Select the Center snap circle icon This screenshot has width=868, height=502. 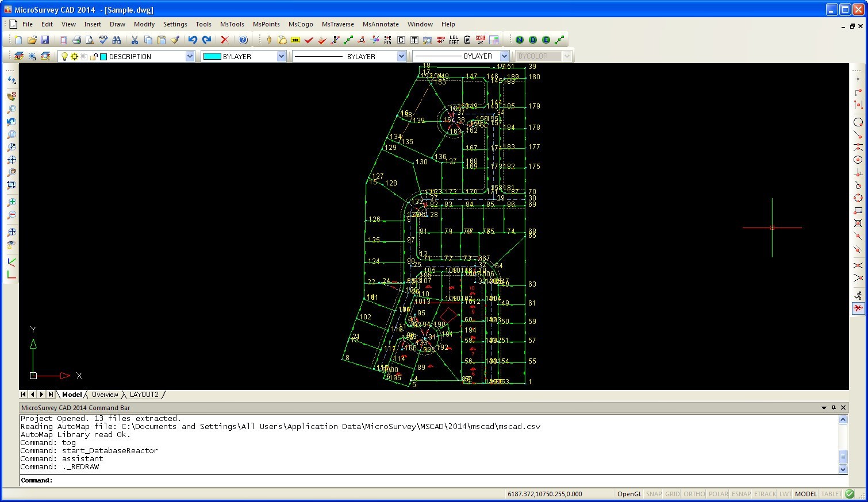[x=858, y=160]
